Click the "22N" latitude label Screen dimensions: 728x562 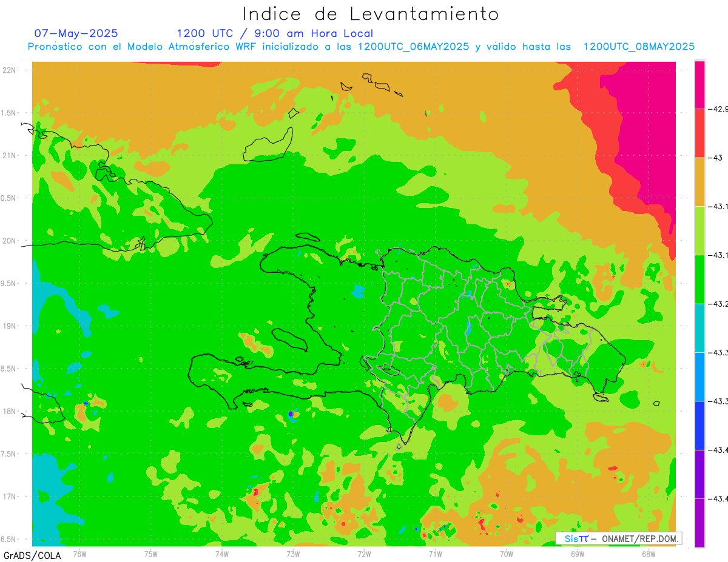[10, 70]
